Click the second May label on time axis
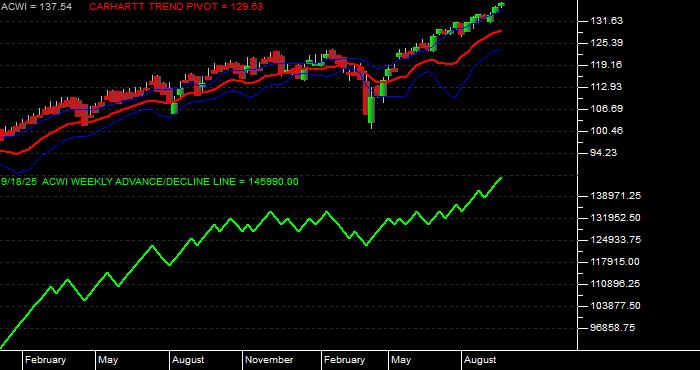Screen dimensions: 700x370 [x=401, y=360]
